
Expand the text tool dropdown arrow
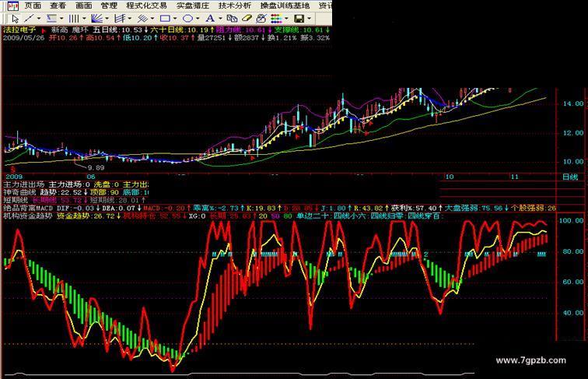pyautogui.click(x=220, y=19)
